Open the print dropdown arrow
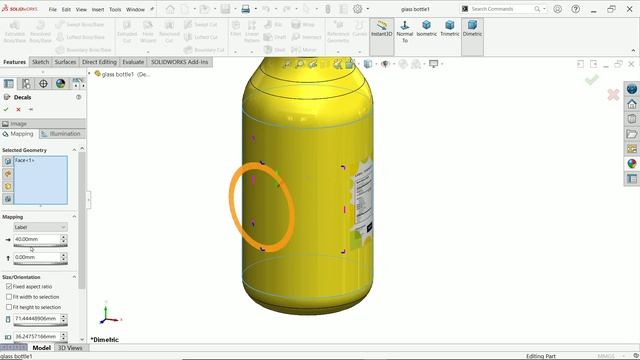 [x=256, y=9]
